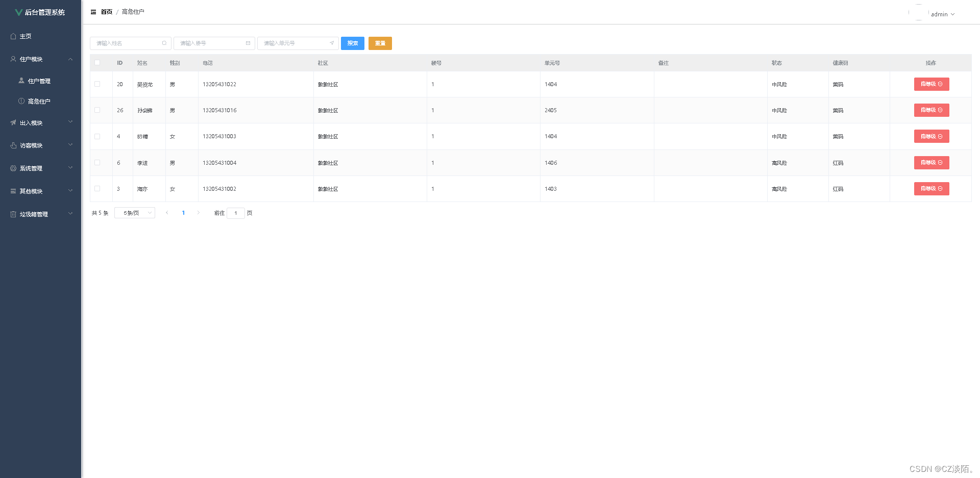This screenshot has width=980, height=478.
Task: Click the 首页 breadcrumb
Action: 106,12
